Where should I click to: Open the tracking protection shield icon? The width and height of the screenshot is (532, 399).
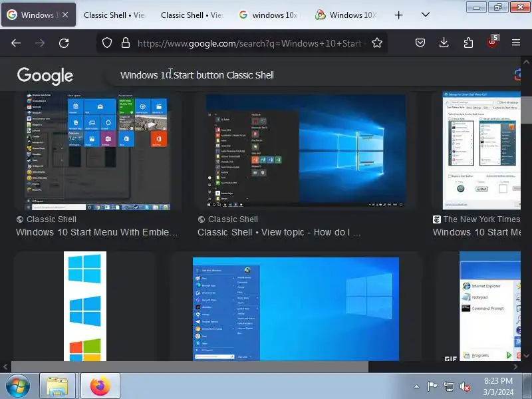107,43
